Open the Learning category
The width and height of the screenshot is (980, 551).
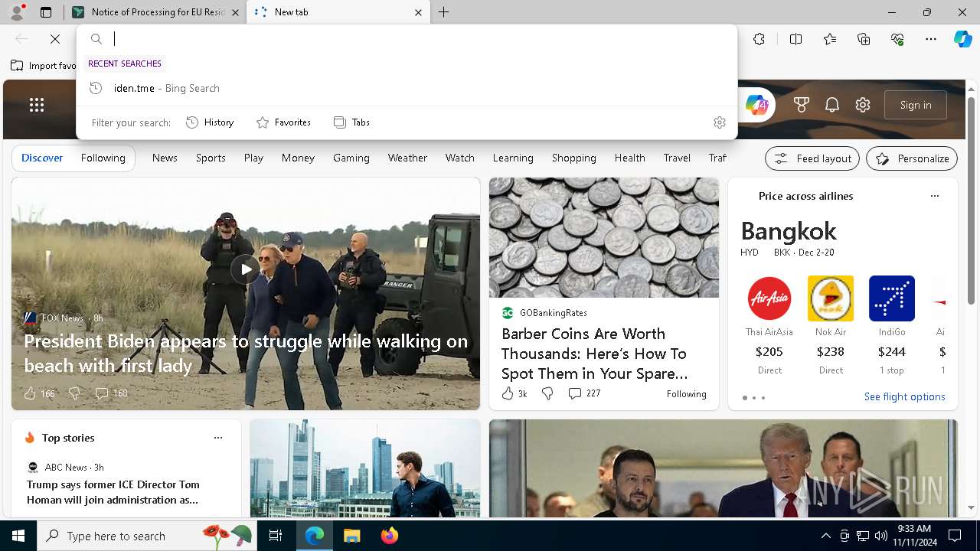coord(513,158)
